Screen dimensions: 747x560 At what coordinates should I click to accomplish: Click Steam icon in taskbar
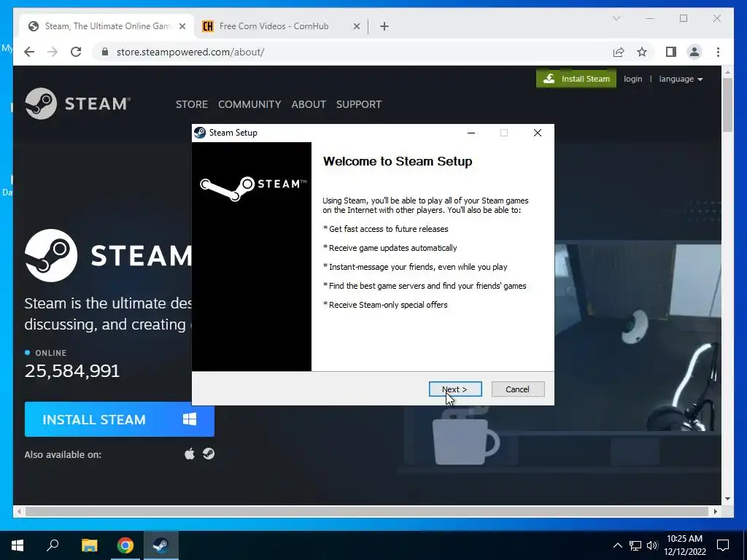tap(160, 545)
